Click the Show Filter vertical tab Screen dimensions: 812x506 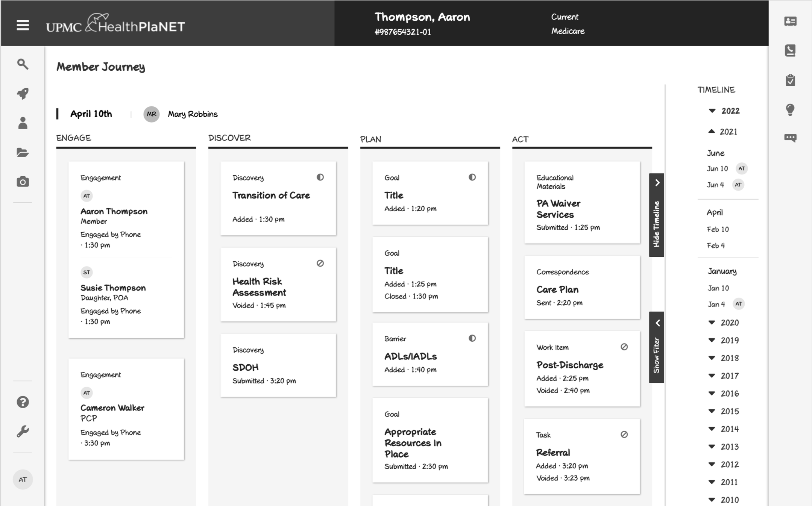click(x=657, y=347)
